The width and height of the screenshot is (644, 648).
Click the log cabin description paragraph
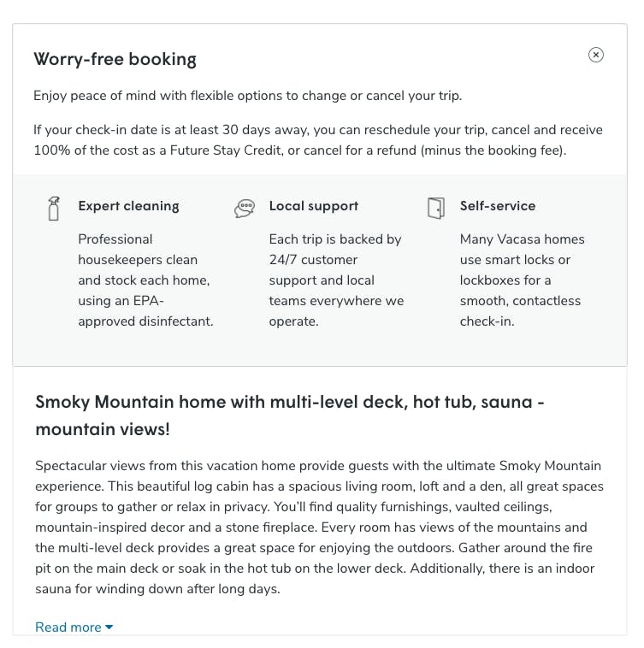319,527
